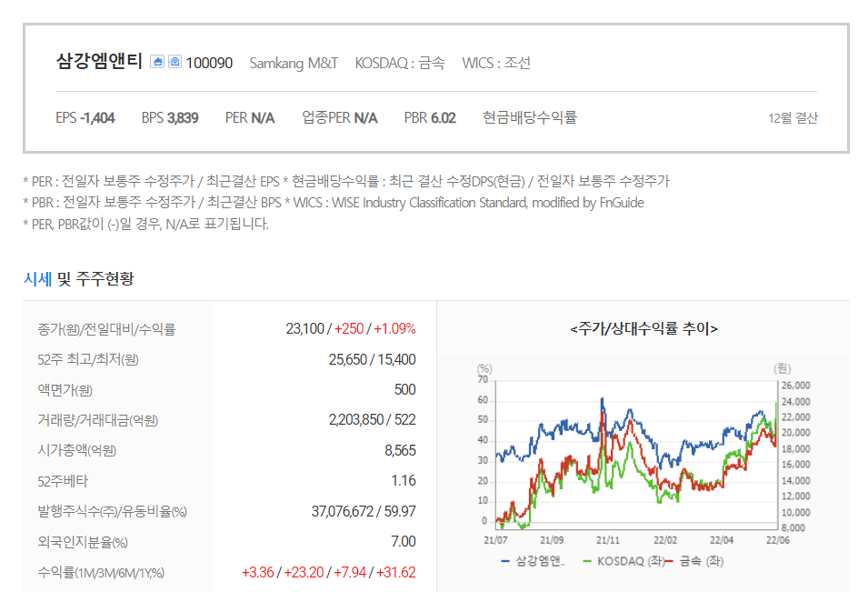
Task: Select the WICS : 조선 classification
Action: pyautogui.click(x=496, y=63)
